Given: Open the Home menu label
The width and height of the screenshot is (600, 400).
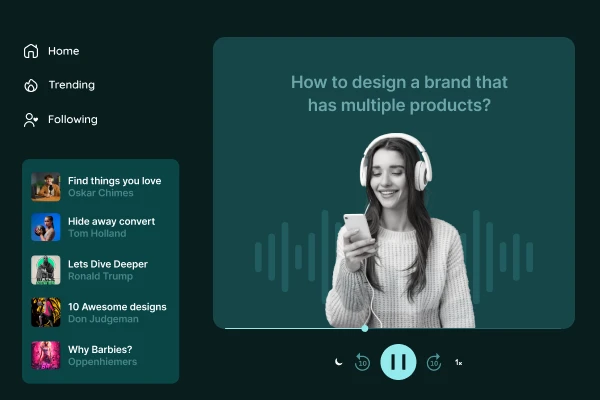Looking at the screenshot, I should tap(64, 51).
